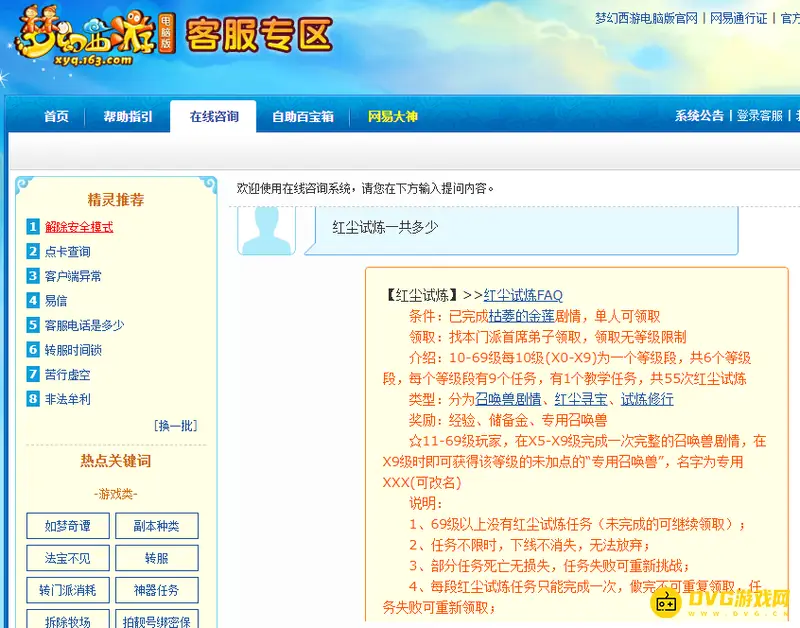Click the number 2 badge for 点卡查询

33,251
